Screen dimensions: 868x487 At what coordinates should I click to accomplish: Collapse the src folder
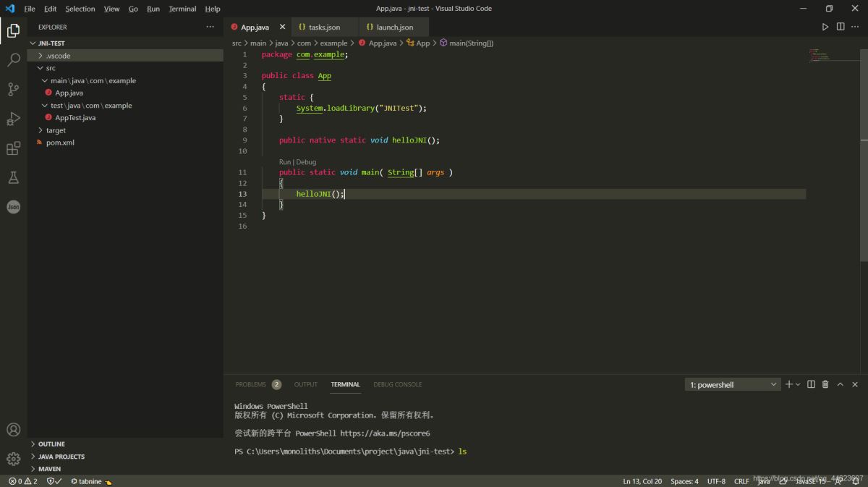coord(126,68)
